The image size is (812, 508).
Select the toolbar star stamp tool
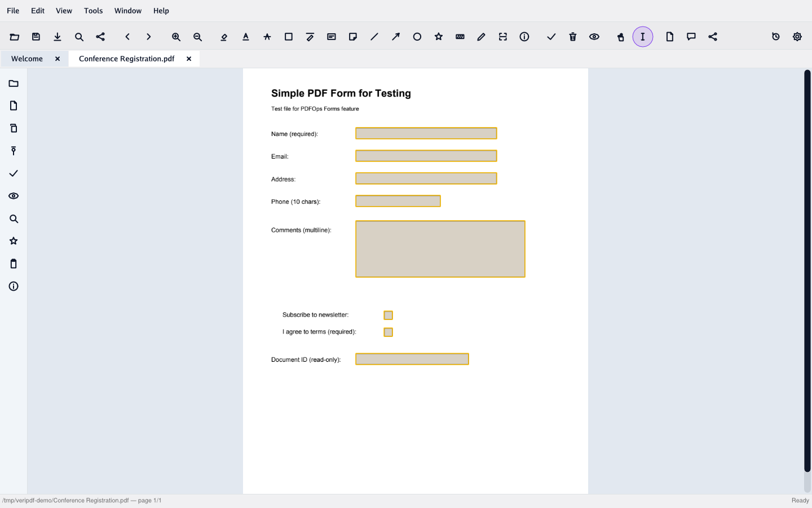click(439, 37)
